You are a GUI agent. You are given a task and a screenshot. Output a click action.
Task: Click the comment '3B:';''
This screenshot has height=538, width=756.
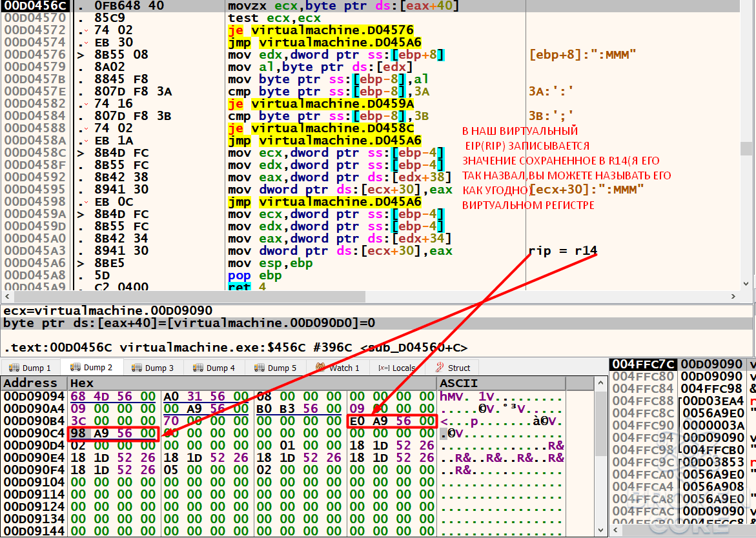coord(551,116)
